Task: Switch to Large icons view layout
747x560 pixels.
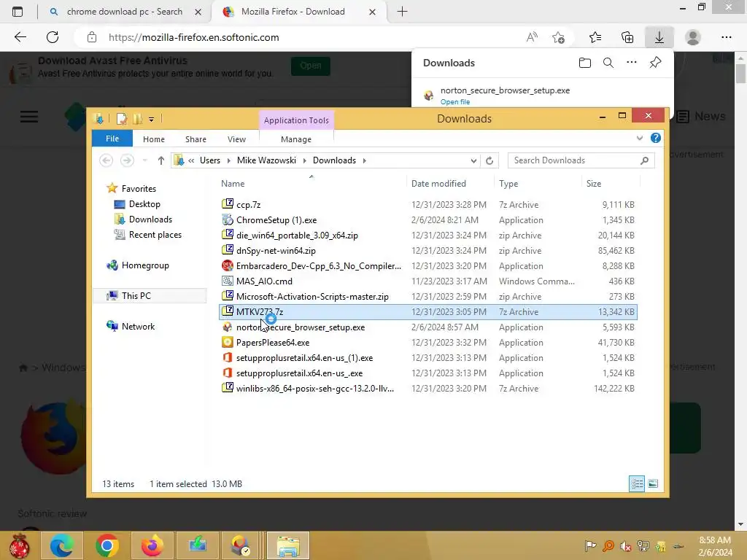Action: pyautogui.click(x=653, y=484)
